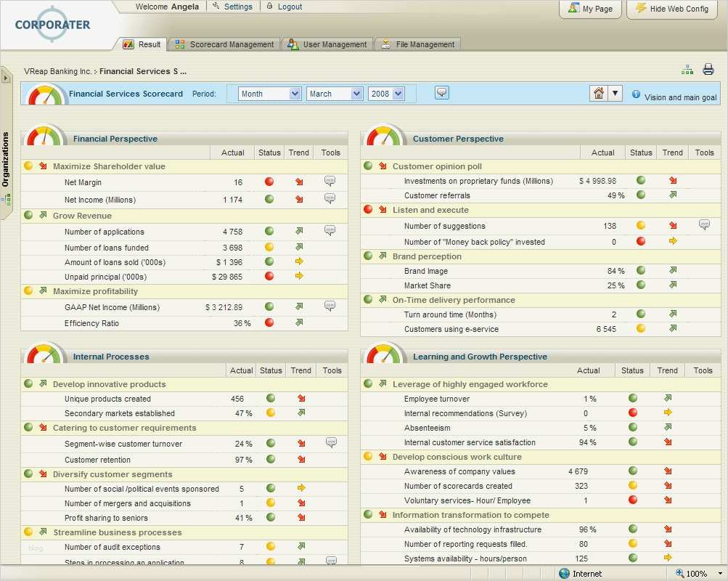Open the March month dropdown
The image size is (728, 581).
[x=335, y=94]
